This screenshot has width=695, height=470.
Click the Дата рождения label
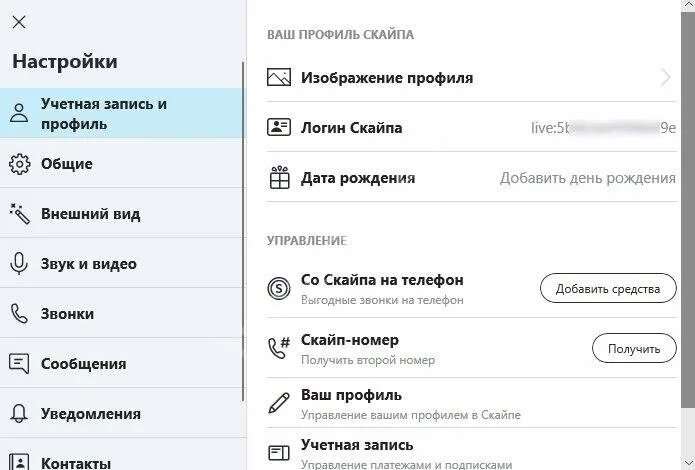(x=358, y=178)
